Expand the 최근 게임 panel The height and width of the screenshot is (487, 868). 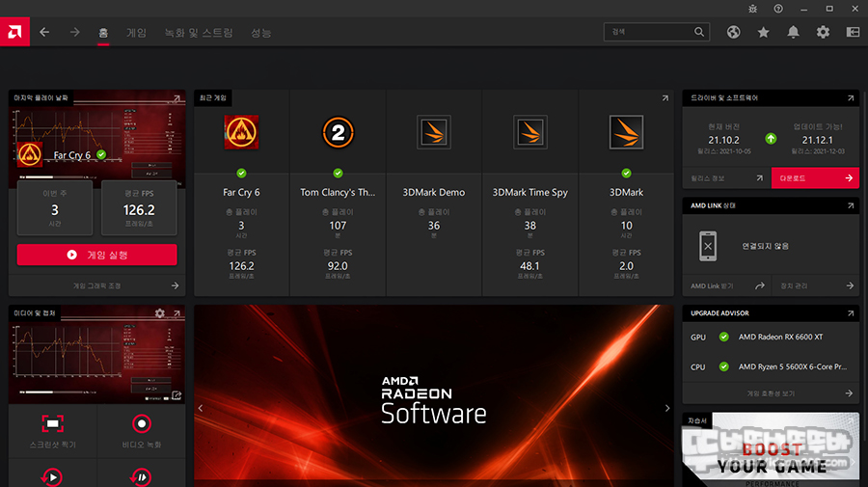[665, 98]
